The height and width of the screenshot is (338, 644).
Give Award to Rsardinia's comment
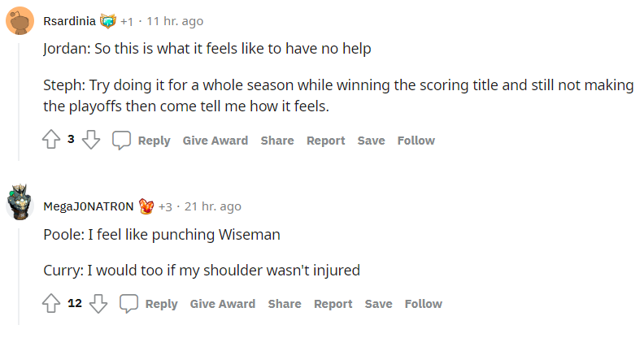point(215,141)
